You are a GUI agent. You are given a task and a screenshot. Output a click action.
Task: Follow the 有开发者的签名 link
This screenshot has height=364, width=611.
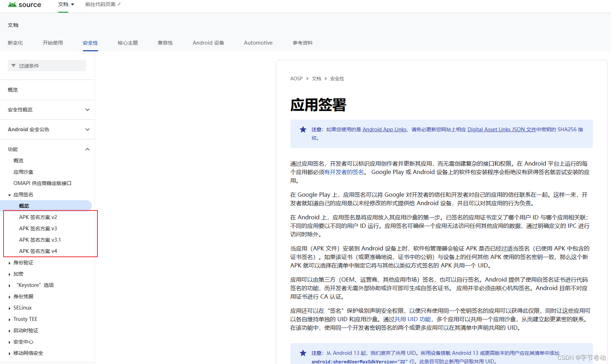pyautogui.click(x=344, y=172)
